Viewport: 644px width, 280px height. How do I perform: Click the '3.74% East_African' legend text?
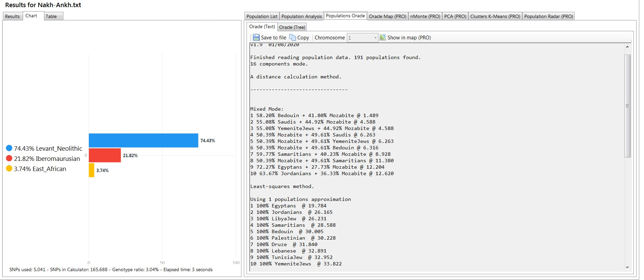[x=40, y=169]
